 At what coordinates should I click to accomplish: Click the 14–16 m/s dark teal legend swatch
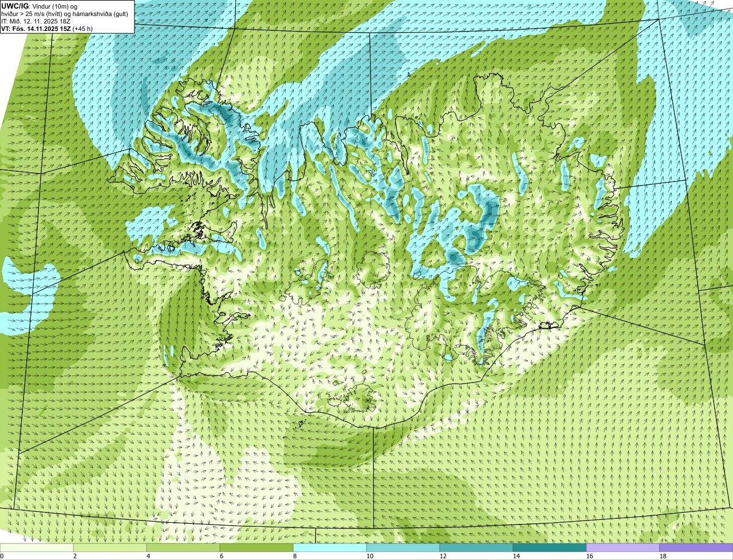(x=550, y=548)
